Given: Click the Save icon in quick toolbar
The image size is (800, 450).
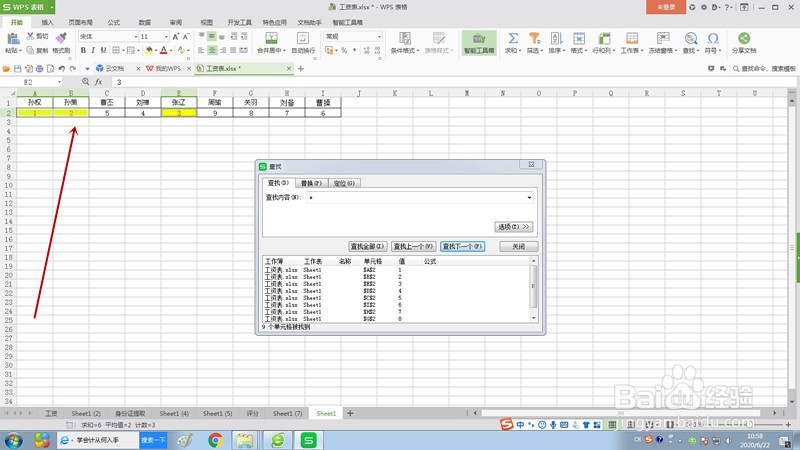Looking at the screenshot, I should pyautogui.click(x=17, y=68).
